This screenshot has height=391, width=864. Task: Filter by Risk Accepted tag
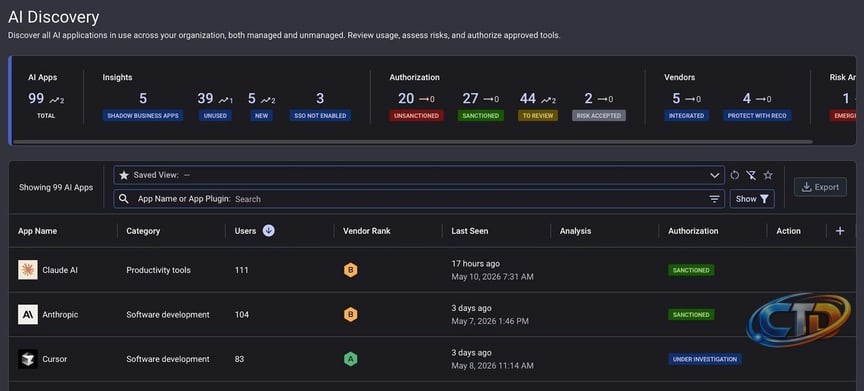599,116
